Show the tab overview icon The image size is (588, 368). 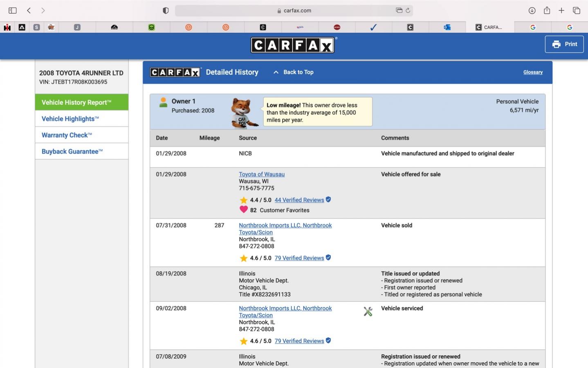click(577, 11)
